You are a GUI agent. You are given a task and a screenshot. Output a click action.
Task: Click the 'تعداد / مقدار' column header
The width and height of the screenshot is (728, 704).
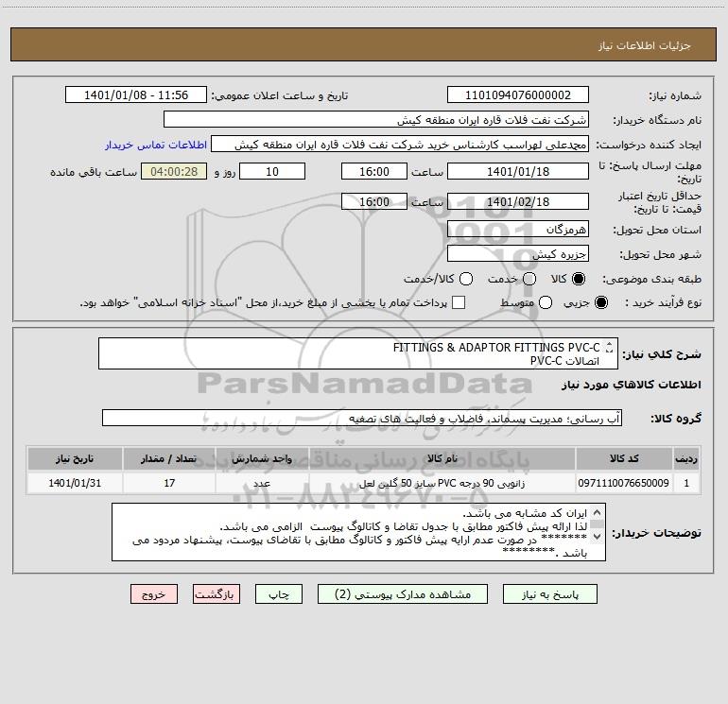(x=169, y=458)
